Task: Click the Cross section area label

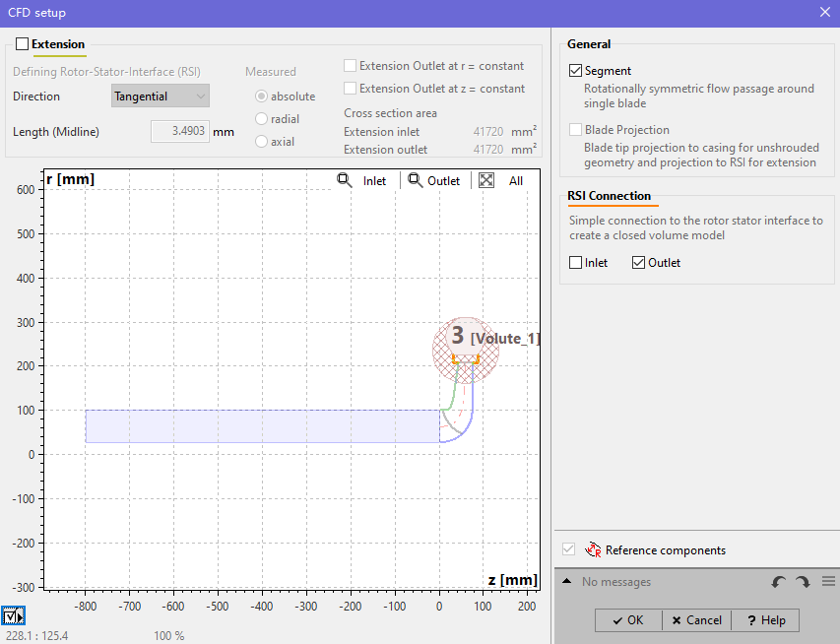Action: coord(391,113)
